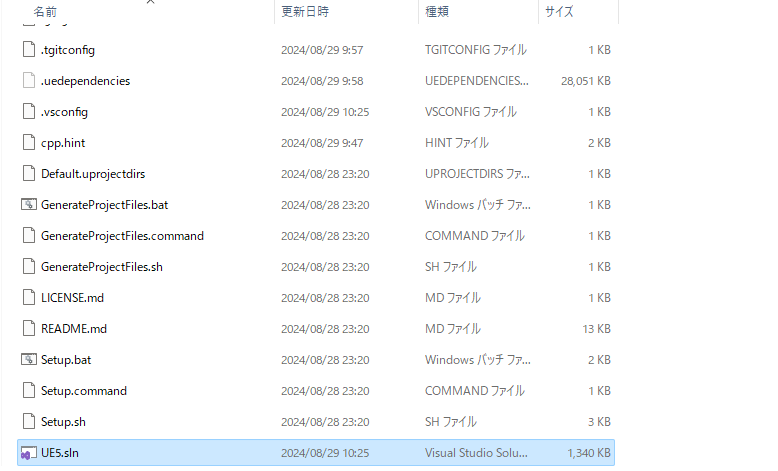The height and width of the screenshot is (471, 778).
Task: Select the file name Setup.sh
Action: pyautogui.click(x=63, y=422)
